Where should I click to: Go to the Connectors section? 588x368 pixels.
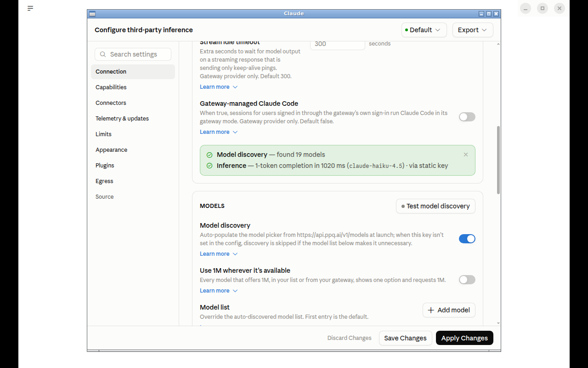tap(133, 103)
